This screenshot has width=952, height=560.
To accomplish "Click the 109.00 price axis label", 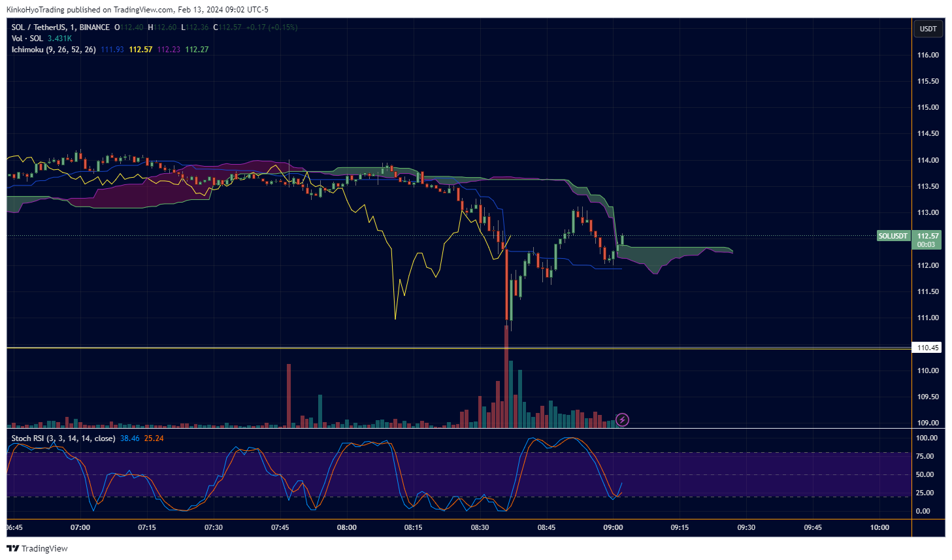I will [928, 423].
